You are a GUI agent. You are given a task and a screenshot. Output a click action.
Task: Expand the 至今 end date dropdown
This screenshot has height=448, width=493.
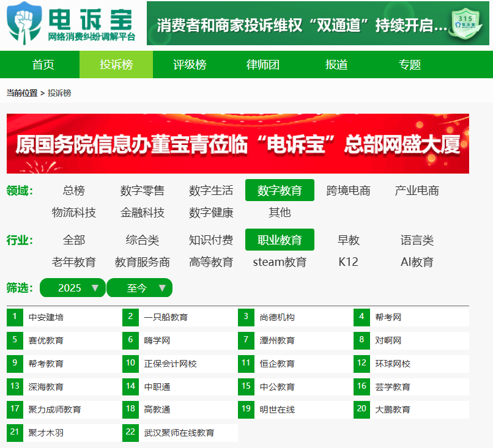pyautogui.click(x=139, y=288)
